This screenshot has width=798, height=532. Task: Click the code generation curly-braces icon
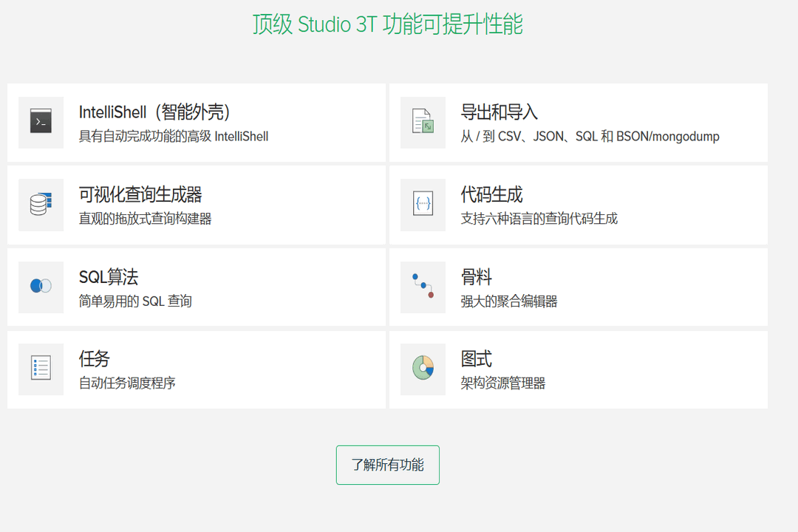(x=422, y=205)
